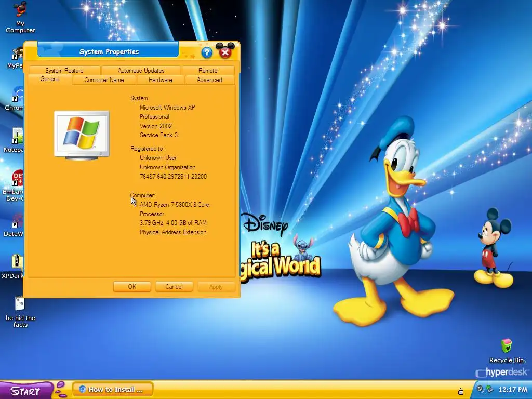Switch to the Automatic Updates tab
The width and height of the screenshot is (532, 399).
tap(141, 70)
